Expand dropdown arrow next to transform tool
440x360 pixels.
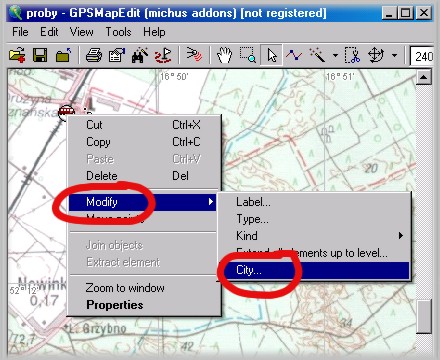coord(394,55)
